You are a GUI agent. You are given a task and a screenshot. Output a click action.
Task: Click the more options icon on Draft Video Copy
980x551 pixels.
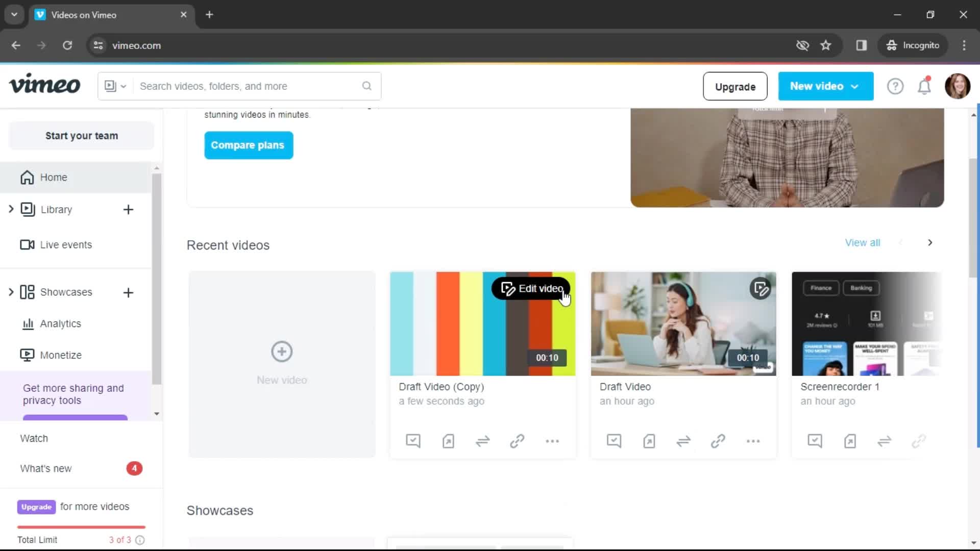click(552, 441)
